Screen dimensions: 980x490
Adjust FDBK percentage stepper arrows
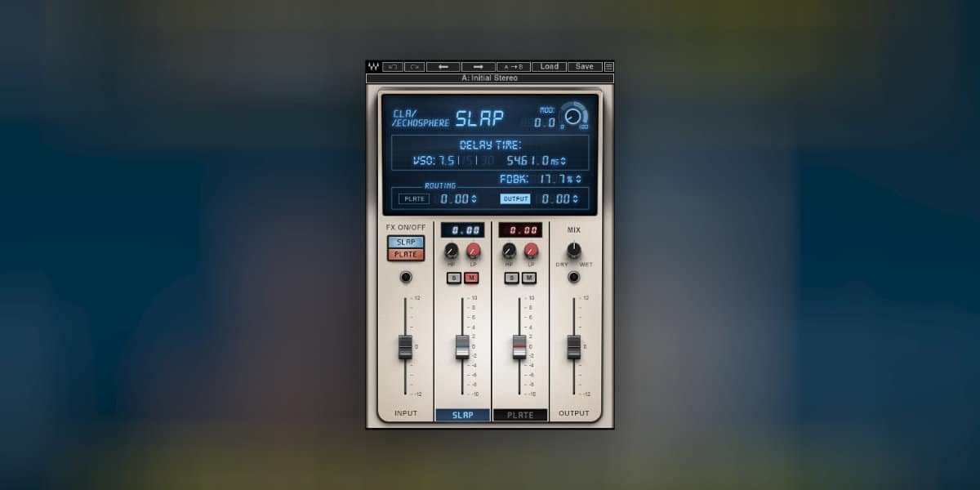579,179
